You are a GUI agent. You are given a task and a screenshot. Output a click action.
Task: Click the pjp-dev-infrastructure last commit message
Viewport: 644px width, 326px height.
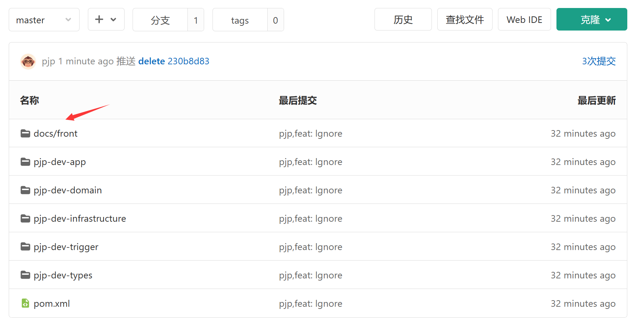click(x=311, y=218)
